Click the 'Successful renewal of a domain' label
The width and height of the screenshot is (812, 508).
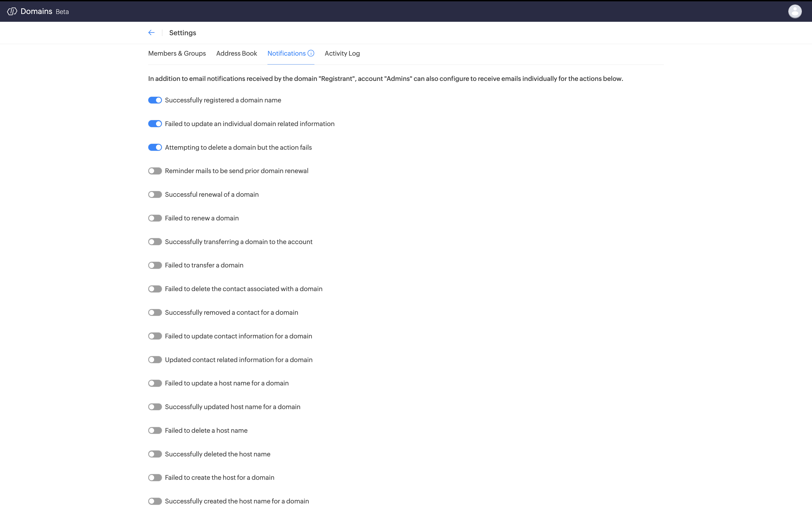(212, 195)
